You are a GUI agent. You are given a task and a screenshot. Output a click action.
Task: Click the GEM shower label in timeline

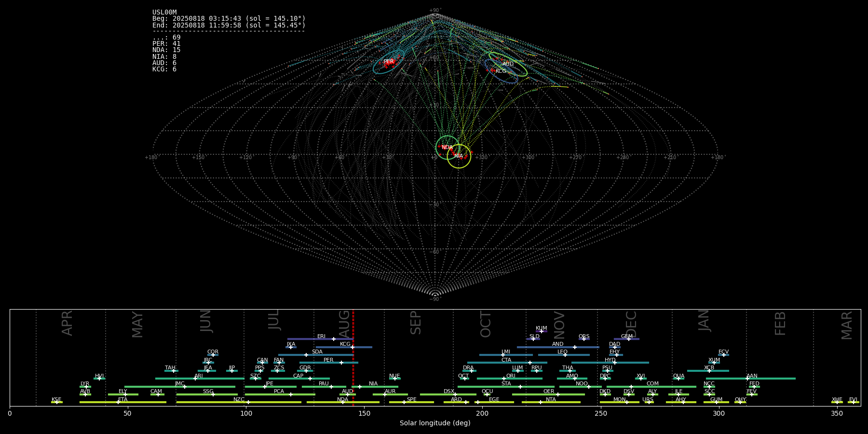point(627,336)
